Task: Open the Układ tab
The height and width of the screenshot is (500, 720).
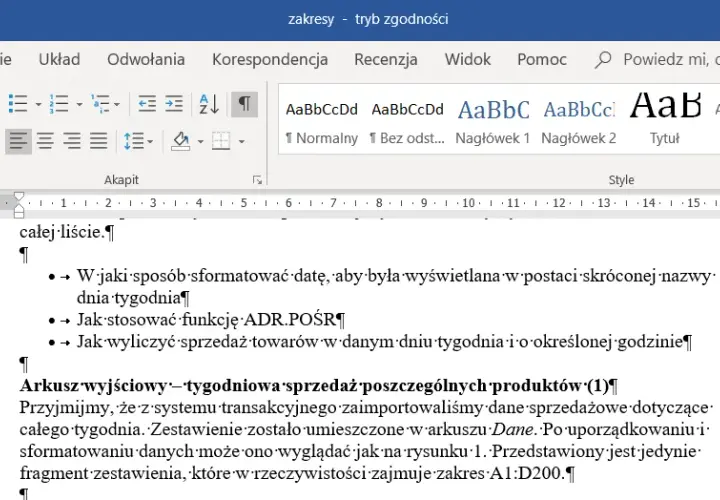Action: tap(59, 59)
